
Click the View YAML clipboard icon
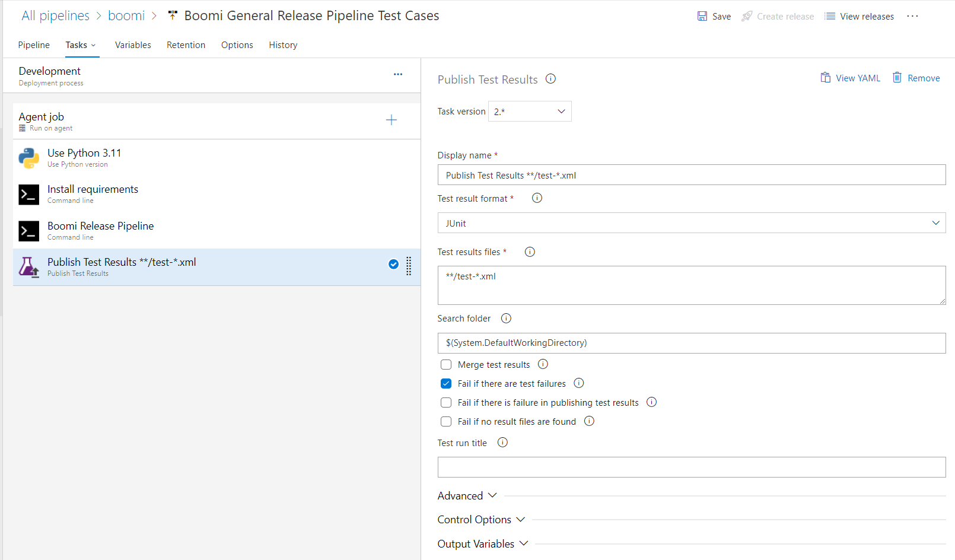click(825, 78)
